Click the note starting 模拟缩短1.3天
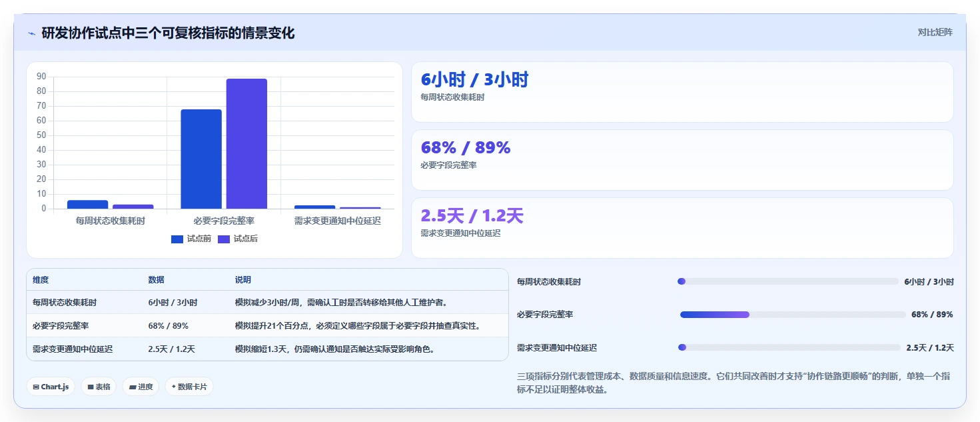This screenshot has width=980, height=422. 336,349
